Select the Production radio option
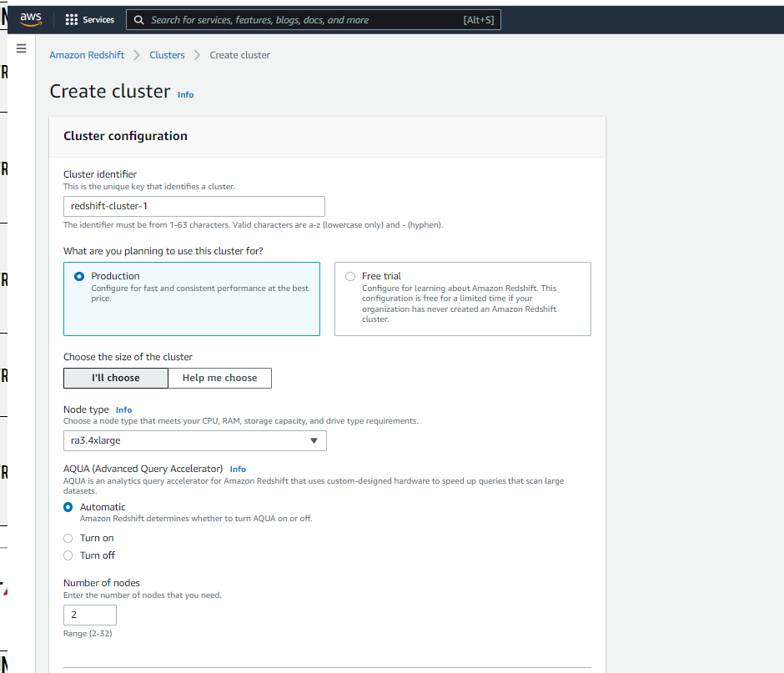Image resolution: width=784 pixels, height=673 pixels. point(79,276)
